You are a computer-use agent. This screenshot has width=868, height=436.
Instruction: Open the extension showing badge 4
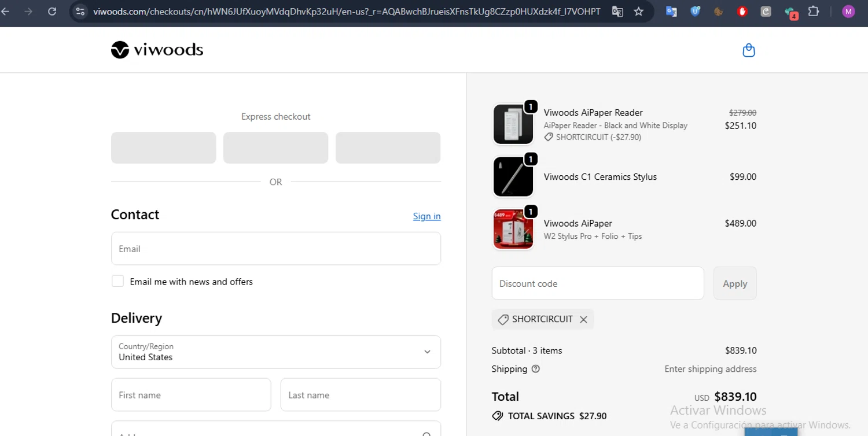pyautogui.click(x=790, y=12)
